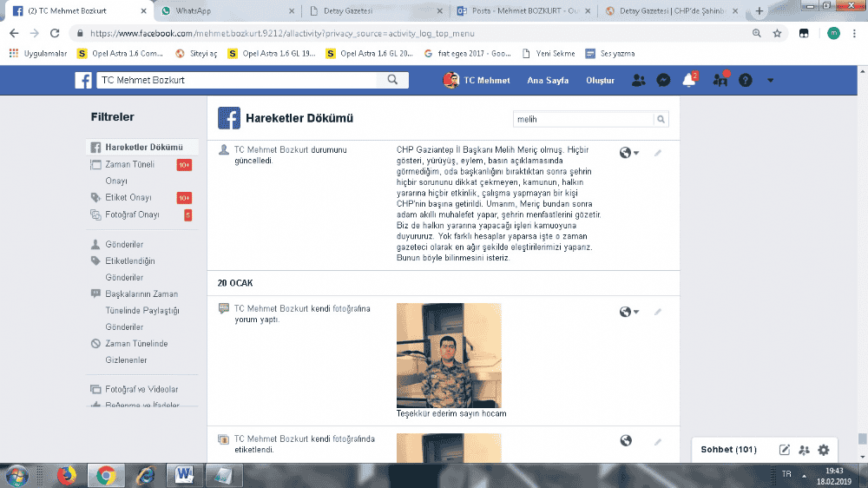Open friend requests icon in header
This screenshot has width=868, height=488.
click(639, 80)
